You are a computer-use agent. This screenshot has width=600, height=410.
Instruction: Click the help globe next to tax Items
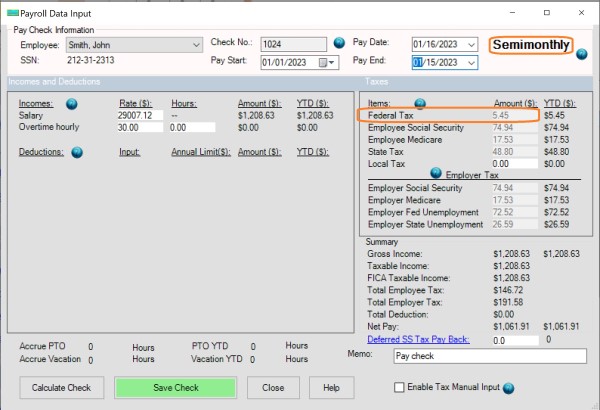tap(420, 103)
